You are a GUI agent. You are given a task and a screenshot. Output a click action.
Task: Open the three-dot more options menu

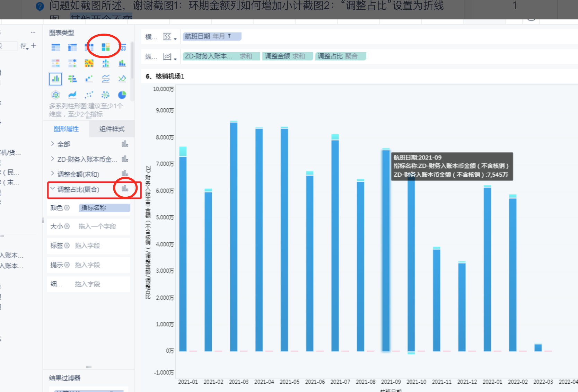pos(33,32)
